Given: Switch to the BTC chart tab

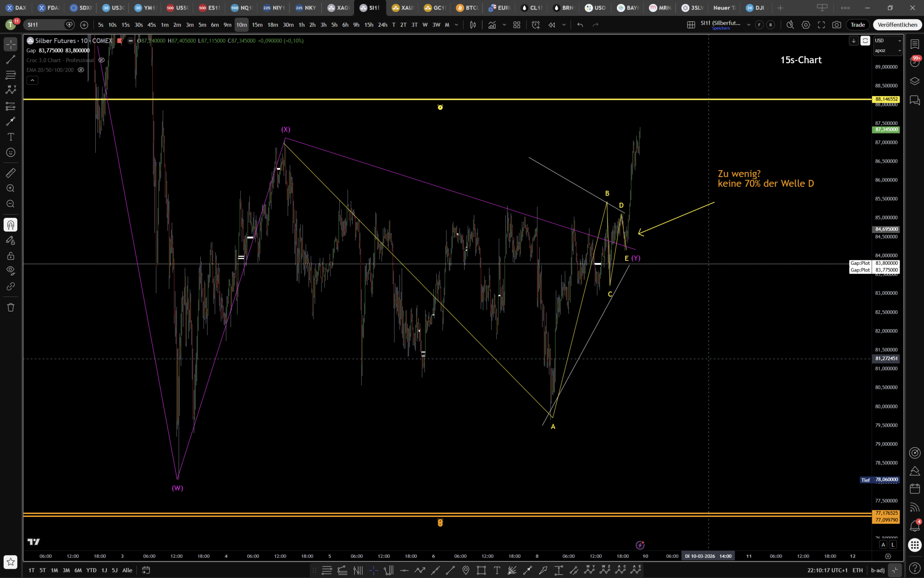Looking at the screenshot, I should pyautogui.click(x=468, y=8).
